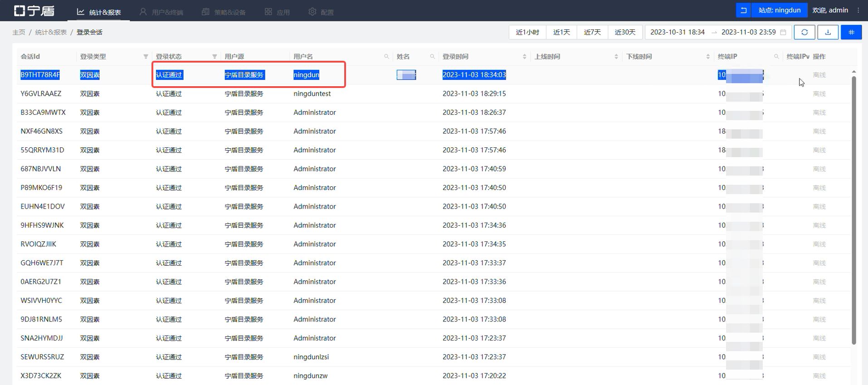Image resolution: width=868 pixels, height=385 pixels.
Task: Click session ID SEWURS5RUZ
Action: click(42, 357)
